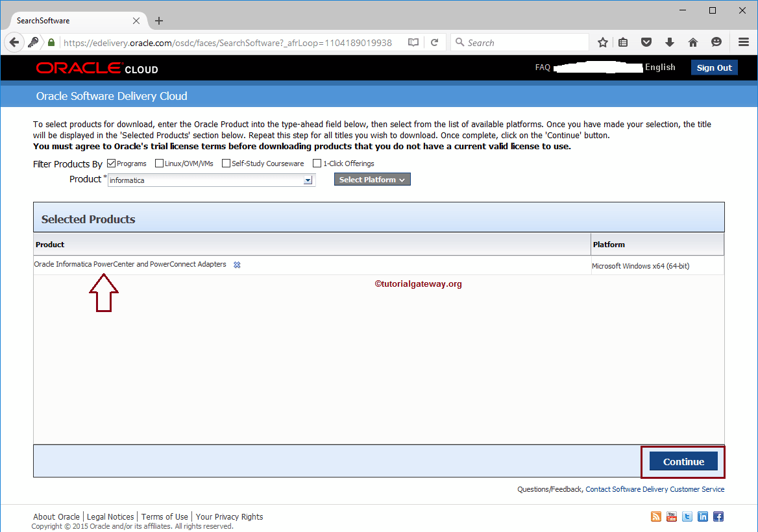Open Your Privacy Rights link

(x=229, y=516)
